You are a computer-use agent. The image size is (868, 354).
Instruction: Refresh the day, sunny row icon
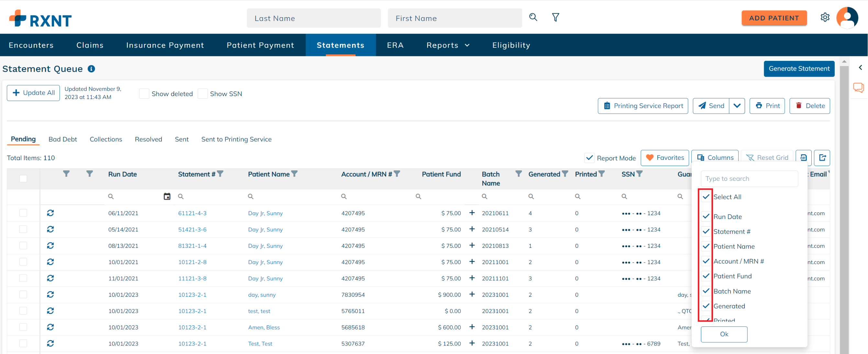[50, 294]
